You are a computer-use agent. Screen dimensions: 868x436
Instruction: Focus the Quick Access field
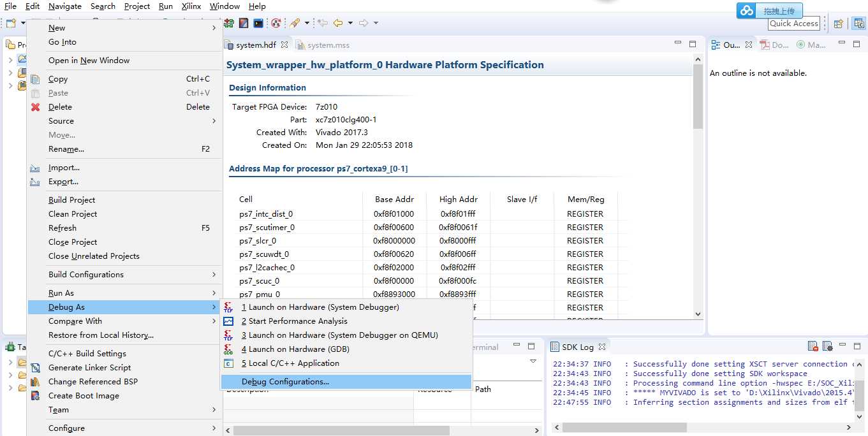pos(793,24)
